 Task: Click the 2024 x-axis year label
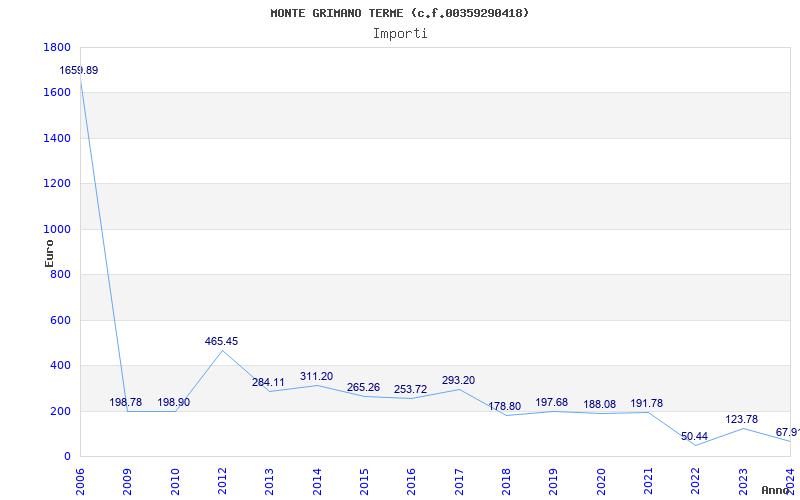(x=790, y=482)
